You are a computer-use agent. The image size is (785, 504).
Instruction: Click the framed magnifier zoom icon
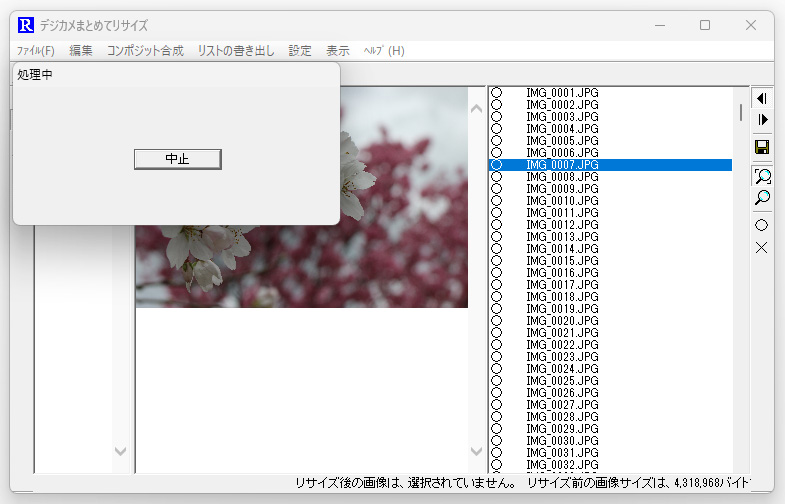(x=761, y=176)
